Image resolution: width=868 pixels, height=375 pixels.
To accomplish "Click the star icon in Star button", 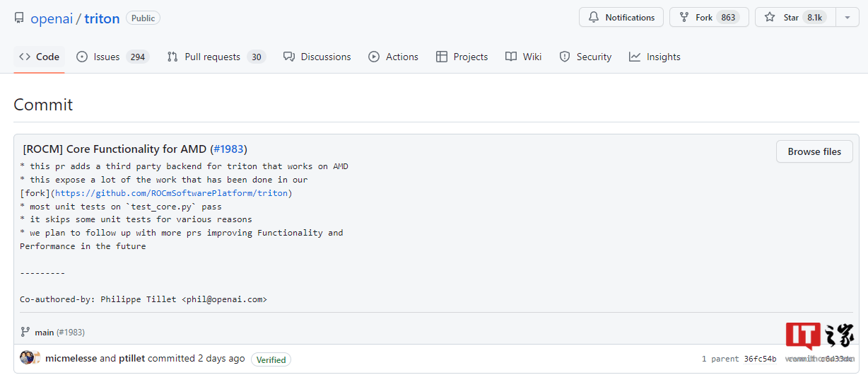I will pyautogui.click(x=770, y=17).
